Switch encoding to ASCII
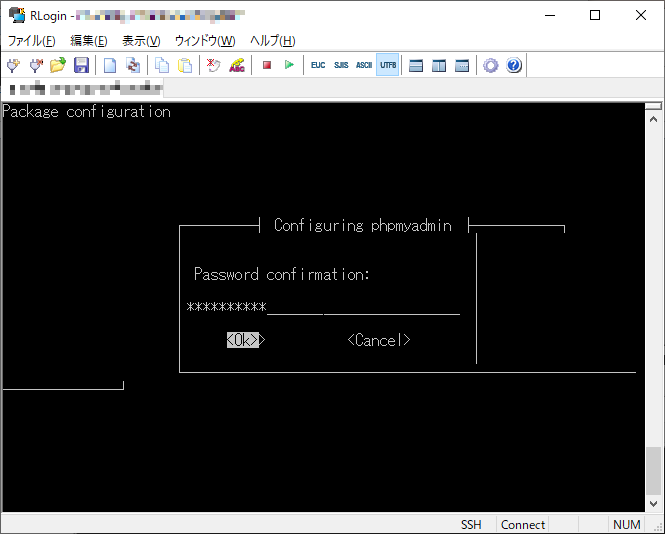Screen dimensions: 665x534 click(364, 65)
